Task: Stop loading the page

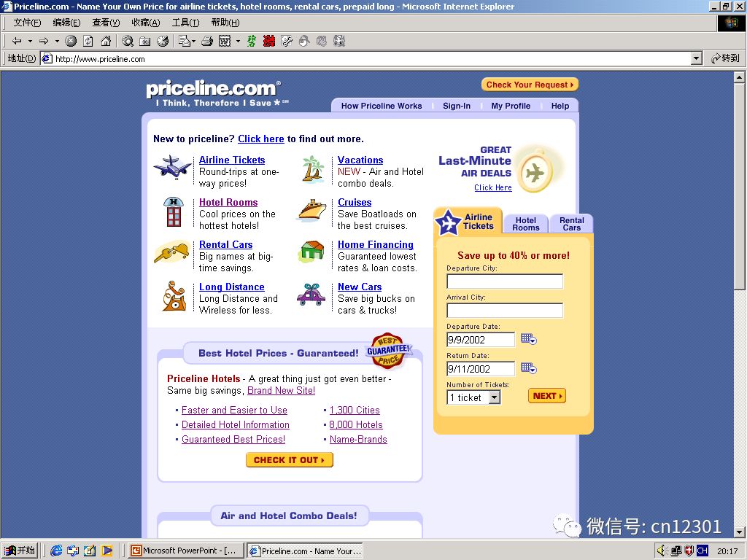Action: pyautogui.click(x=71, y=42)
